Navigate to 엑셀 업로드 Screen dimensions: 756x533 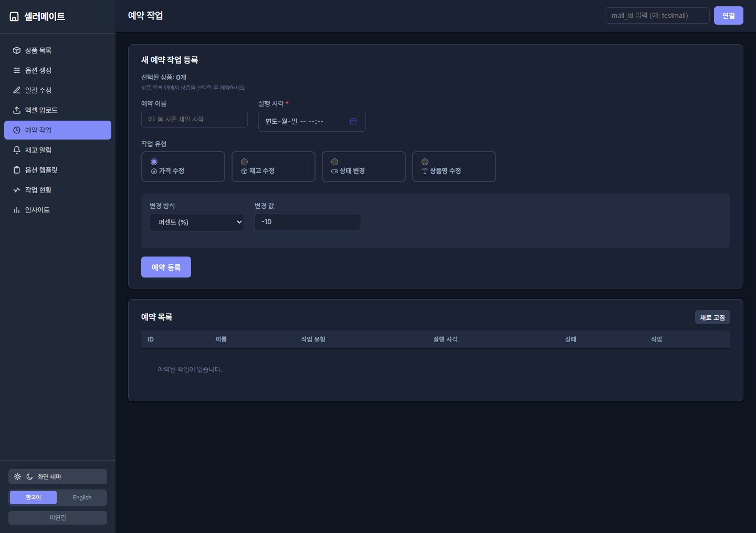coord(58,110)
